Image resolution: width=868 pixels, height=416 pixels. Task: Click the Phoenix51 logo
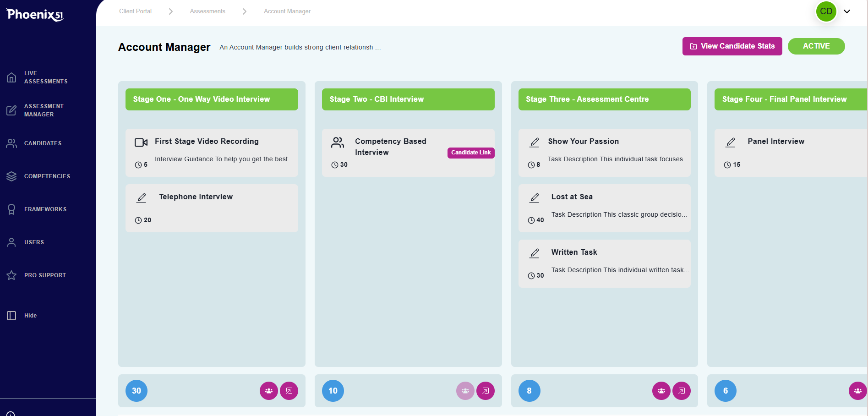tap(35, 15)
